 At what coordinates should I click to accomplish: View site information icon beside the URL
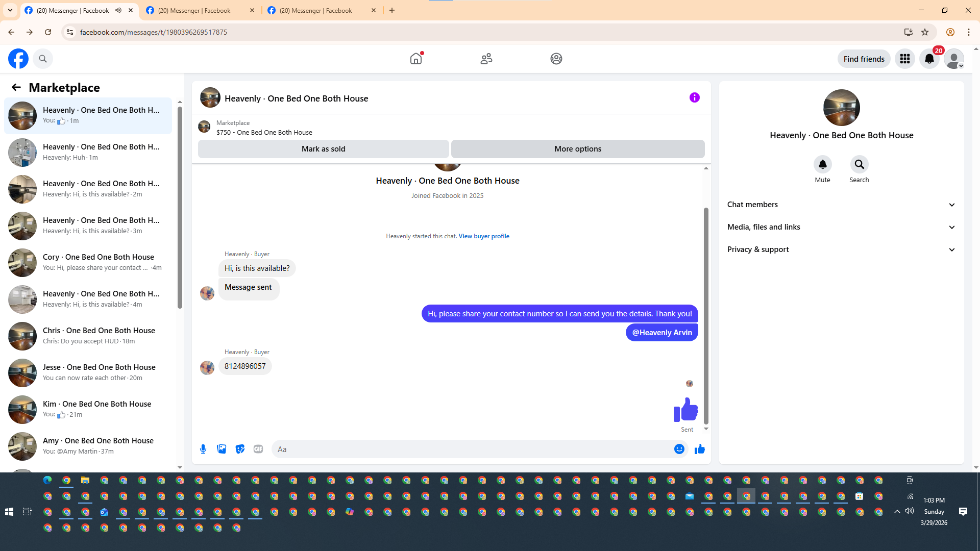[x=70, y=32]
